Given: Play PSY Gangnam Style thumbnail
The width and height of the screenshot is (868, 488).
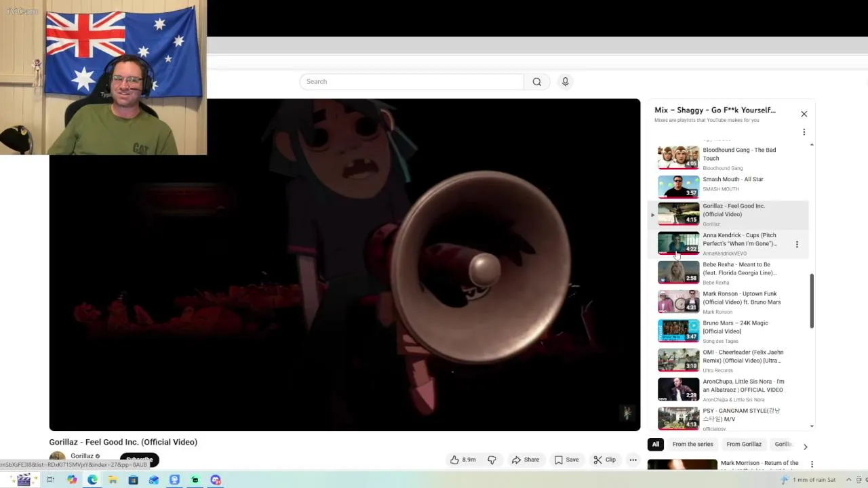Looking at the screenshot, I should point(678,418).
